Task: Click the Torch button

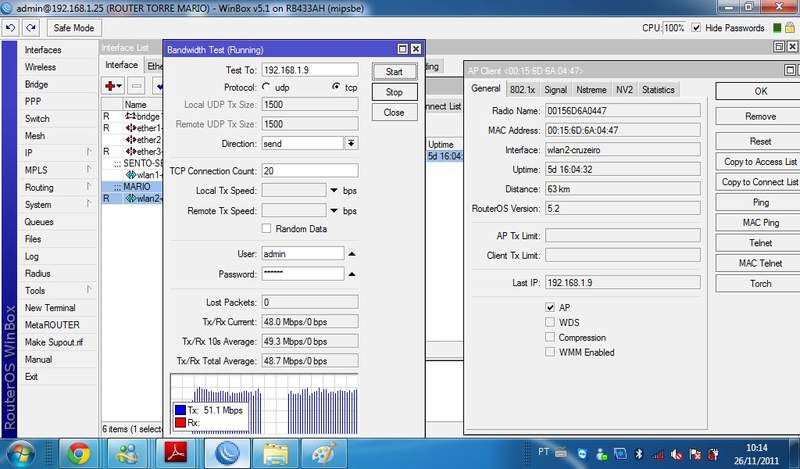Action: coord(760,283)
